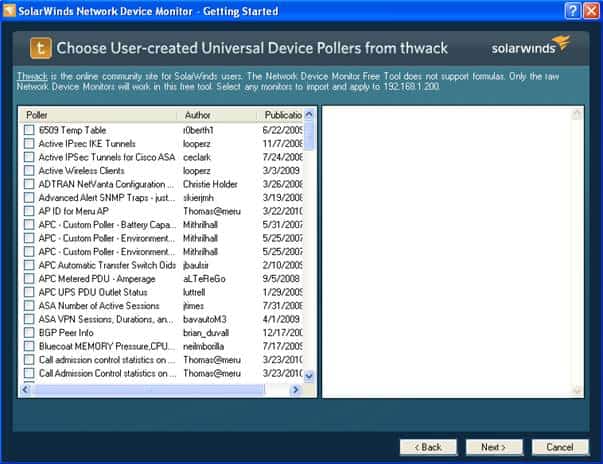Click the poller list scroll up arrow
Image resolution: width=603 pixels, height=464 pixels.
click(308, 114)
